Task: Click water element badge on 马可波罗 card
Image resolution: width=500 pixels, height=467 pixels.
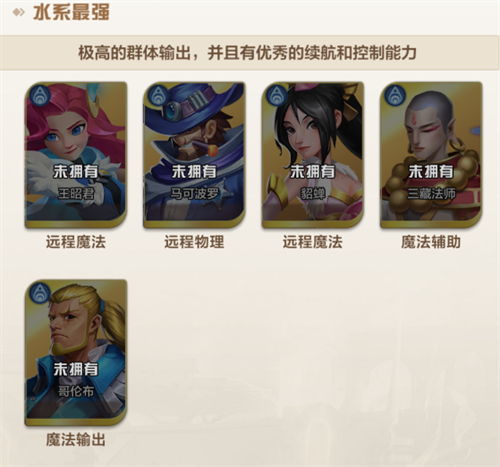Action: [158, 96]
